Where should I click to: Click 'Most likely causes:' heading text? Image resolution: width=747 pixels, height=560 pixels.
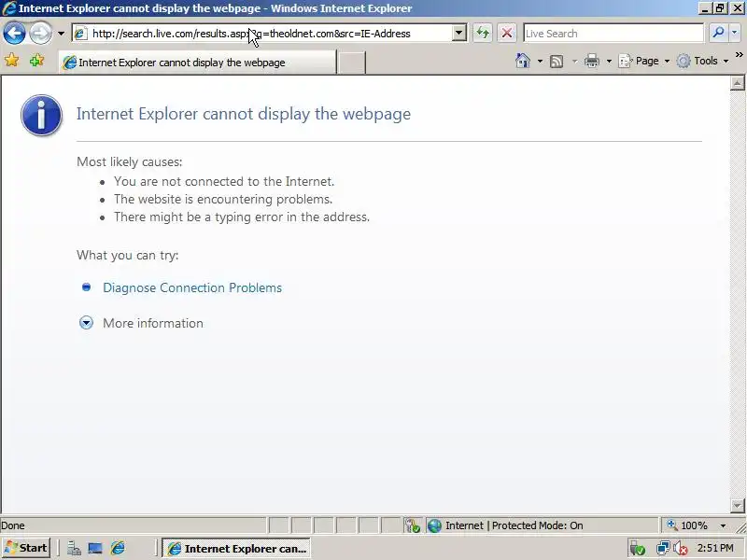pyautogui.click(x=130, y=161)
